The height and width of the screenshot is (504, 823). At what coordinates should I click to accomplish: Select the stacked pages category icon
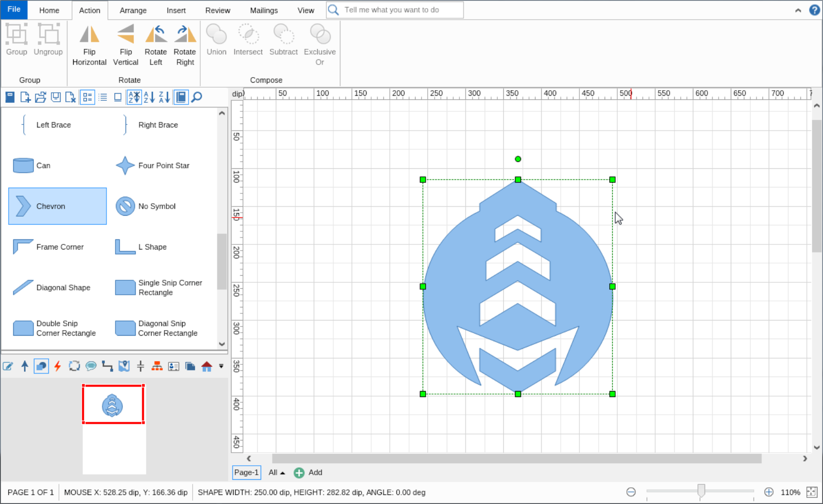click(190, 366)
